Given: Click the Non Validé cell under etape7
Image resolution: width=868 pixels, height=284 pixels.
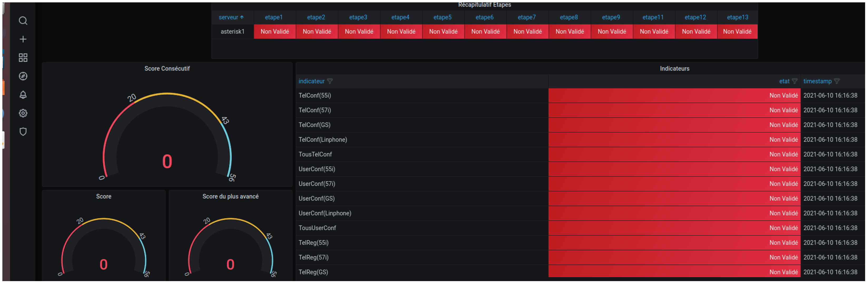Looking at the screenshot, I should 527,32.
